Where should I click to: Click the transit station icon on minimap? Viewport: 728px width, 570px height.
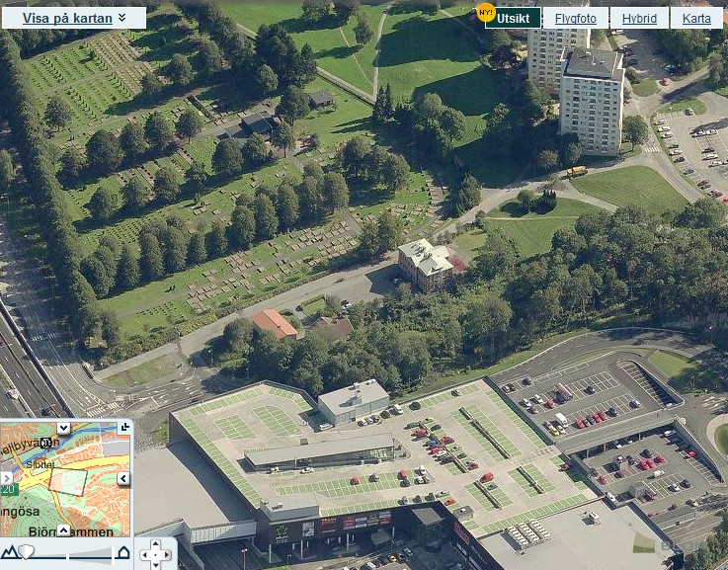(46, 444)
